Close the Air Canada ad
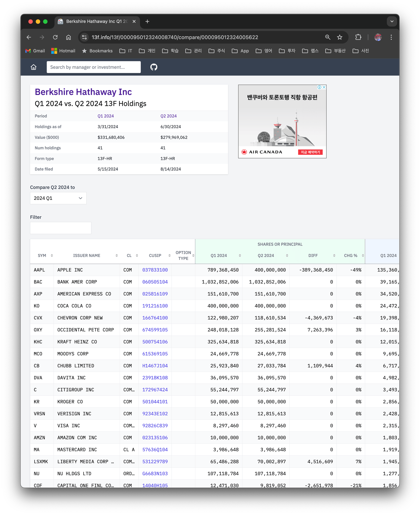 324,87
